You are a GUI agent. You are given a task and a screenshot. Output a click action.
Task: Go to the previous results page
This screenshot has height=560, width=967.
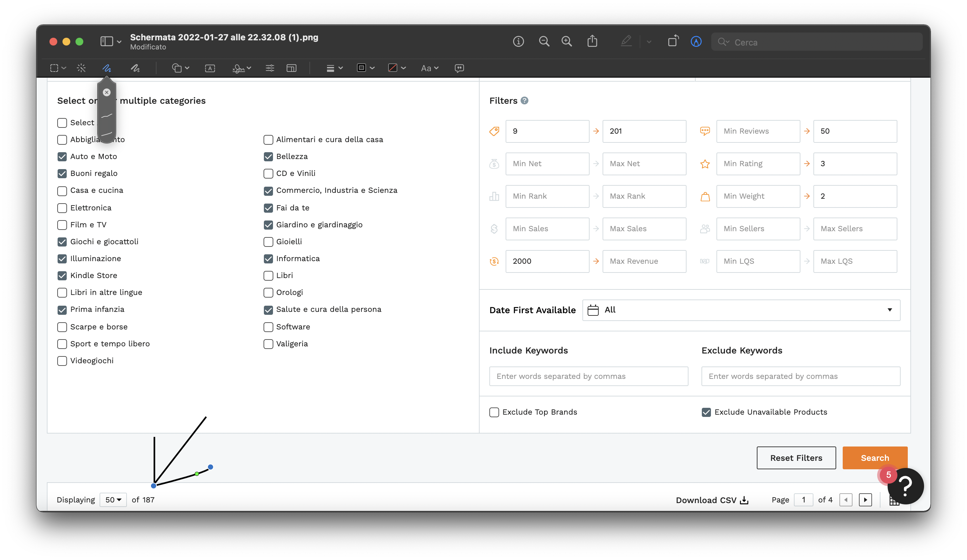point(846,500)
